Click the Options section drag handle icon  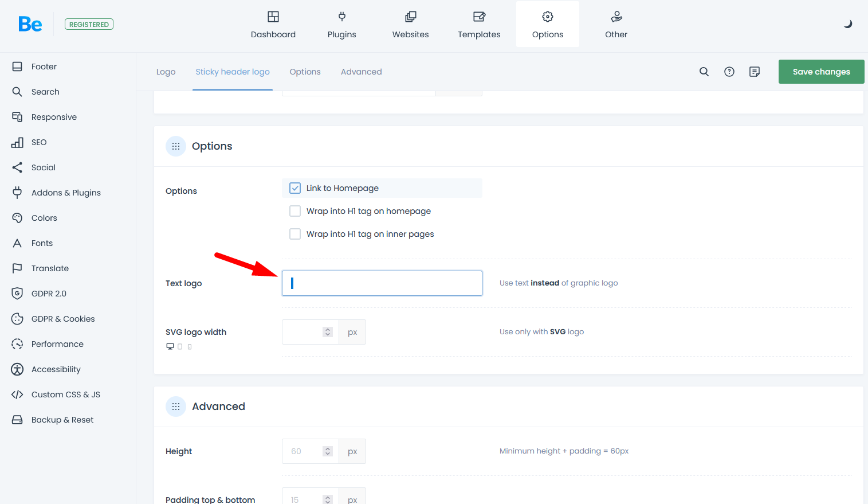coord(176,146)
